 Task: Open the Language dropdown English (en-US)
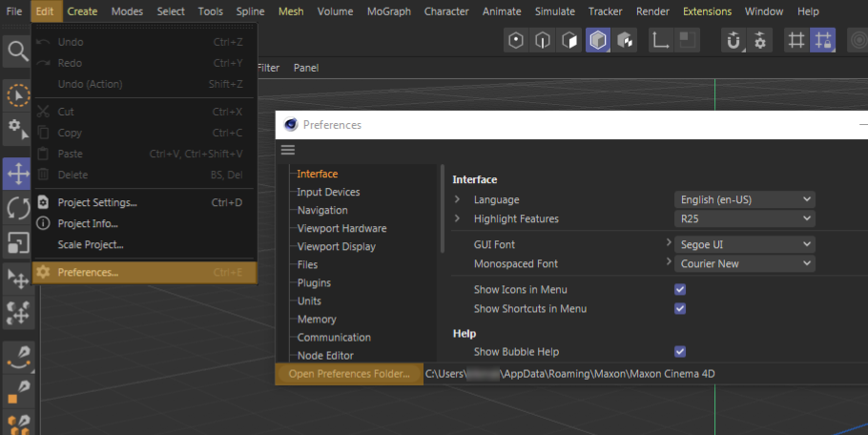[x=745, y=199]
